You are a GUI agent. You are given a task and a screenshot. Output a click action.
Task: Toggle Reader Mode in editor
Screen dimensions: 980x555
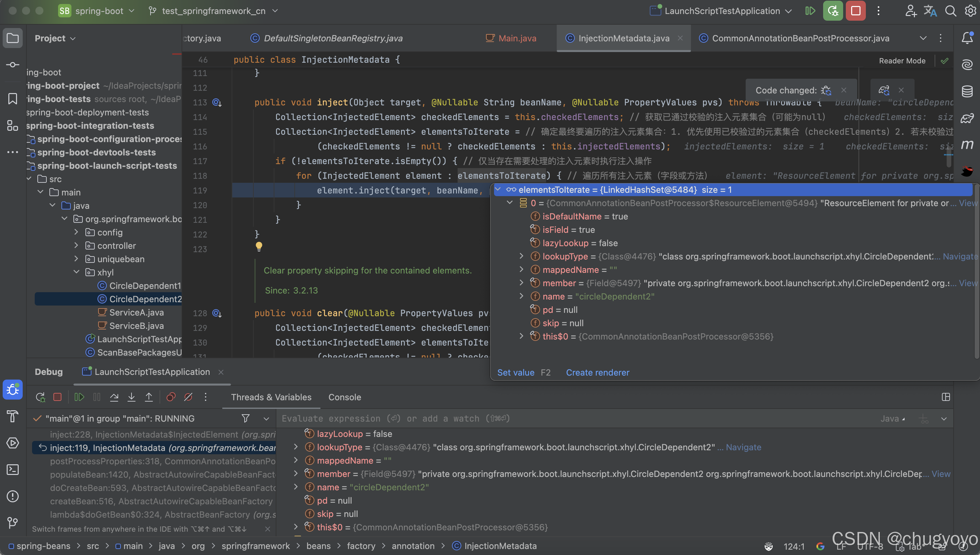pos(902,61)
